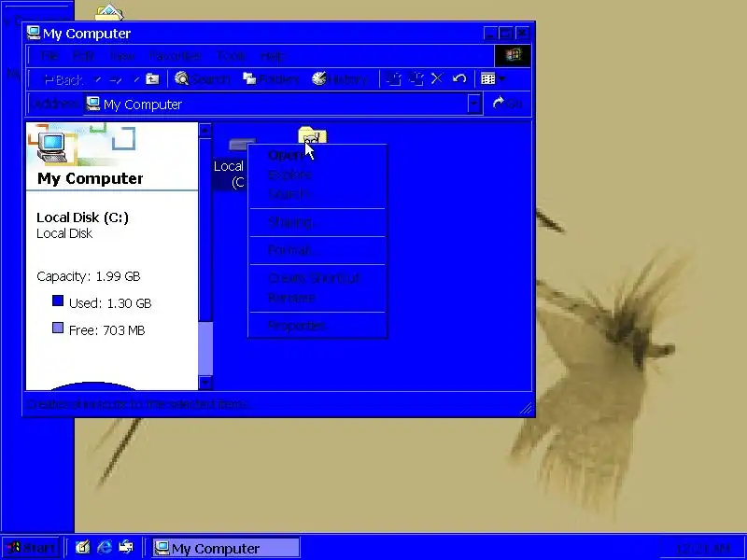
Task: Click the My Computer title bar icon
Action: tap(34, 33)
